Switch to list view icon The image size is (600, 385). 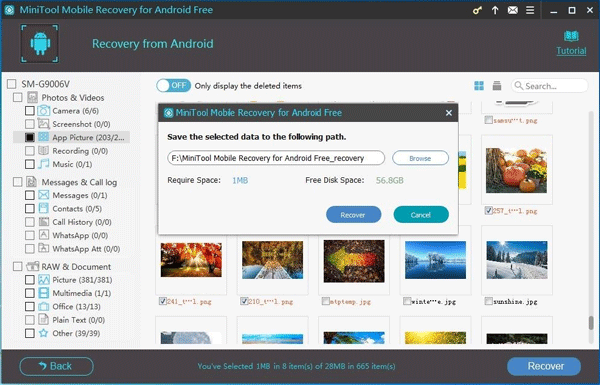point(497,86)
